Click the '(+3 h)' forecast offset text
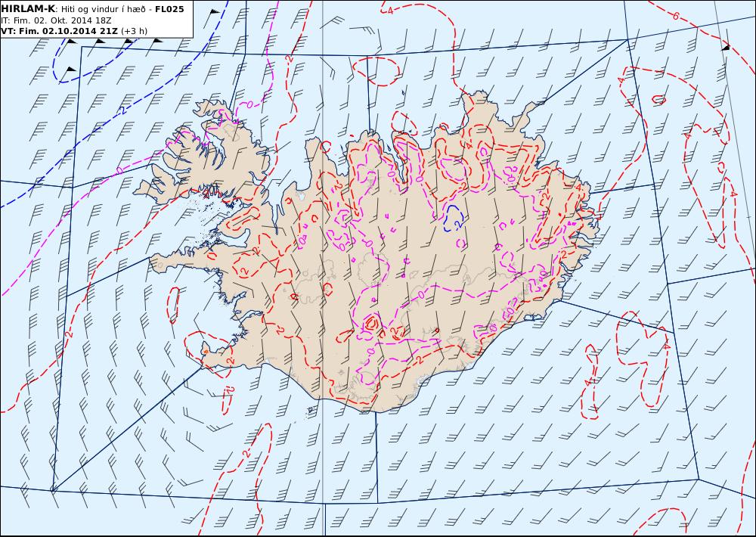The image size is (756, 537). point(134,31)
